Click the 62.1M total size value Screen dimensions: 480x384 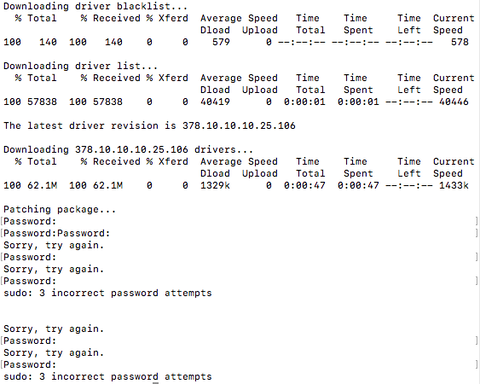pos(42,185)
